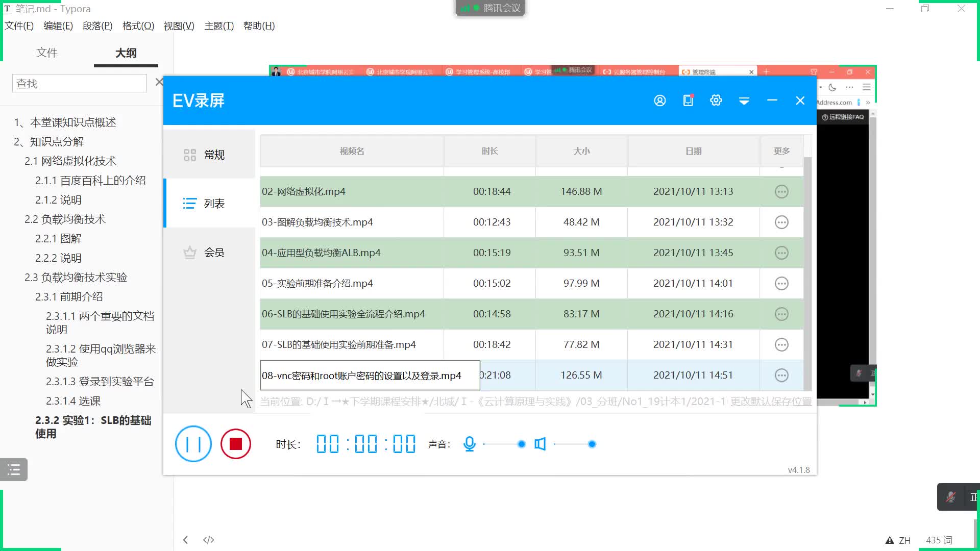Edit the 08-vnc密码和root账户密码 filename field

pos(370,375)
